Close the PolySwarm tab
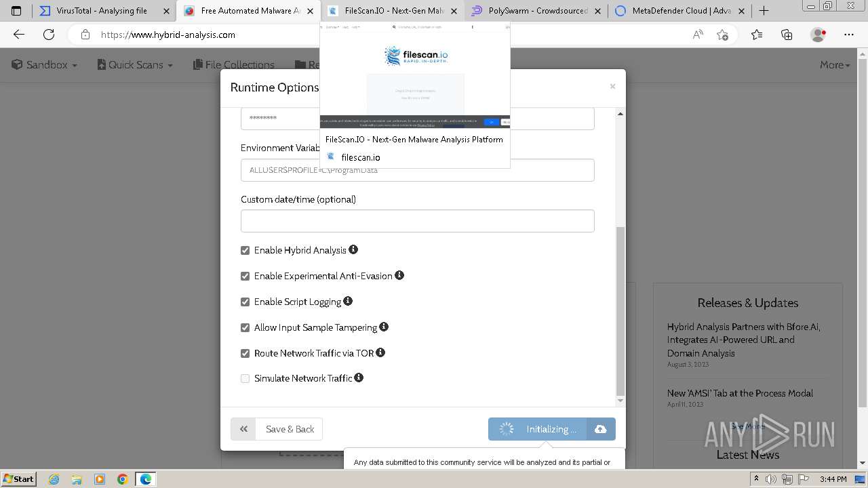Image resolution: width=868 pixels, height=488 pixels. [597, 11]
